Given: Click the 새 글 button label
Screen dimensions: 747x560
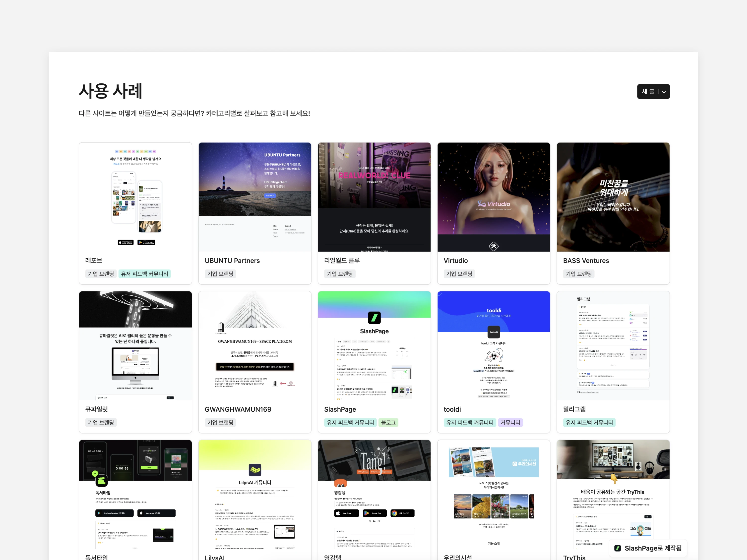Looking at the screenshot, I should click(648, 92).
